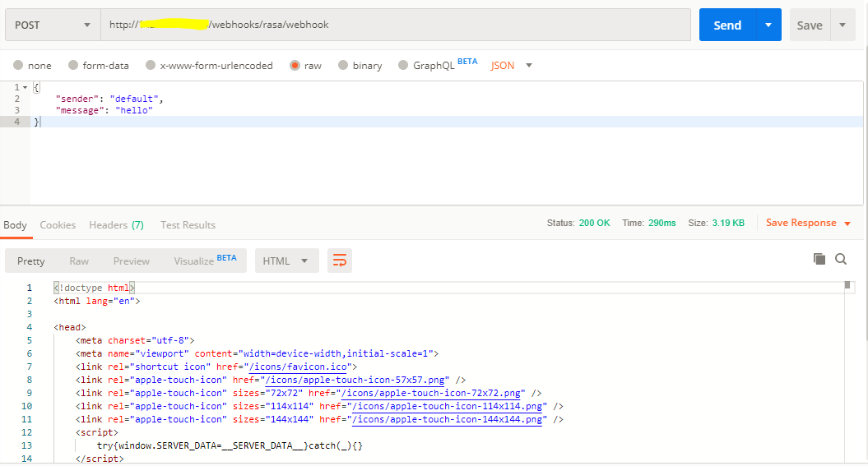The height and width of the screenshot is (466, 868).
Task: Open the response Headers tab
Action: click(x=116, y=224)
